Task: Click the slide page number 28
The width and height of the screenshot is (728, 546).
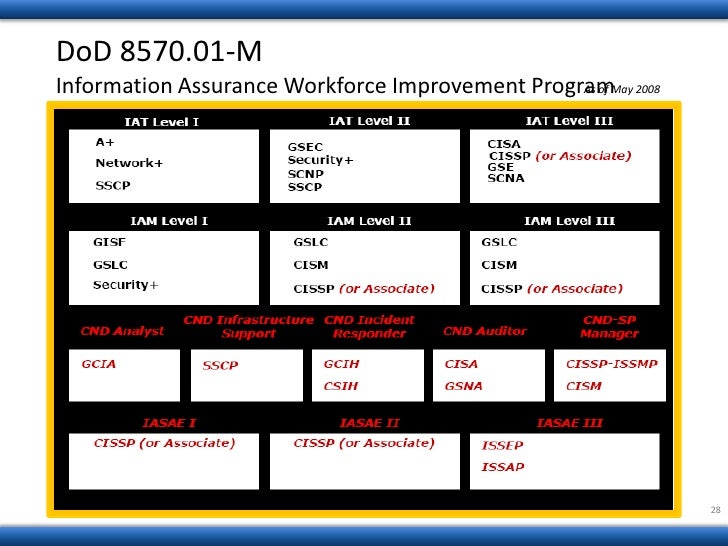Action: click(x=715, y=510)
